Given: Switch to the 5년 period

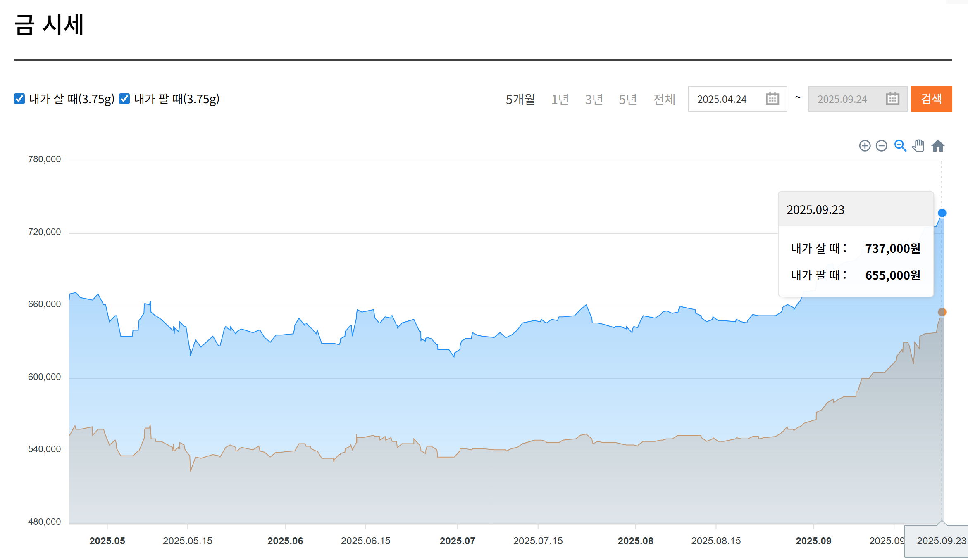Looking at the screenshot, I should [628, 99].
